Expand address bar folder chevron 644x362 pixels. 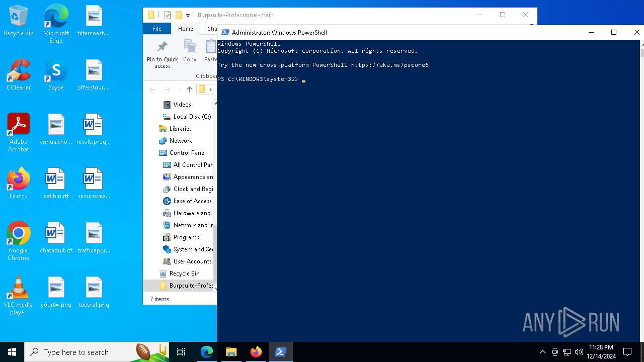[210, 89]
